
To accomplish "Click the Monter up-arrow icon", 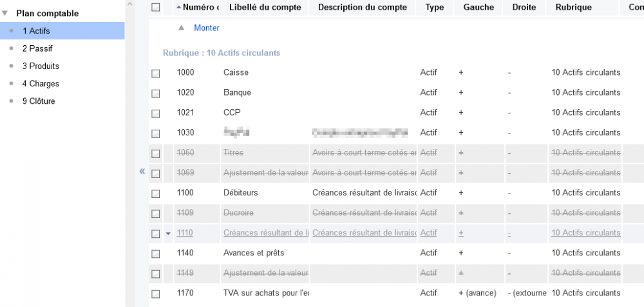I will click(x=181, y=28).
